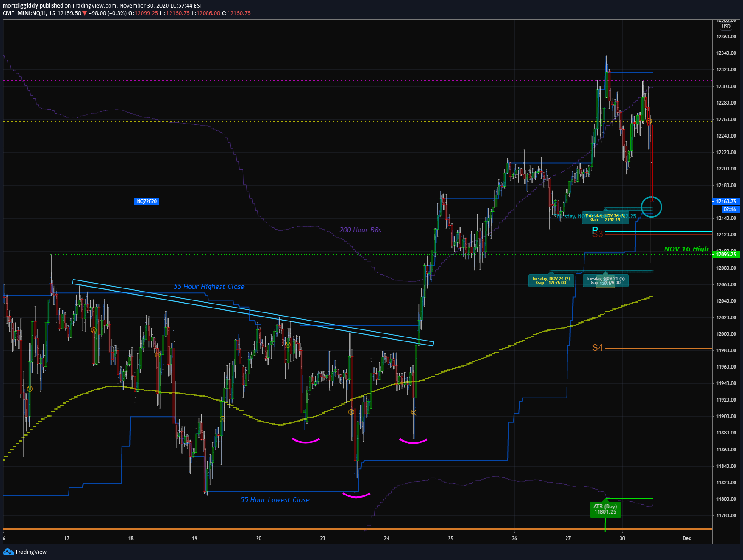Select the circled-x marker at the 12260 level
The image size is (743, 560).
pyautogui.click(x=649, y=121)
